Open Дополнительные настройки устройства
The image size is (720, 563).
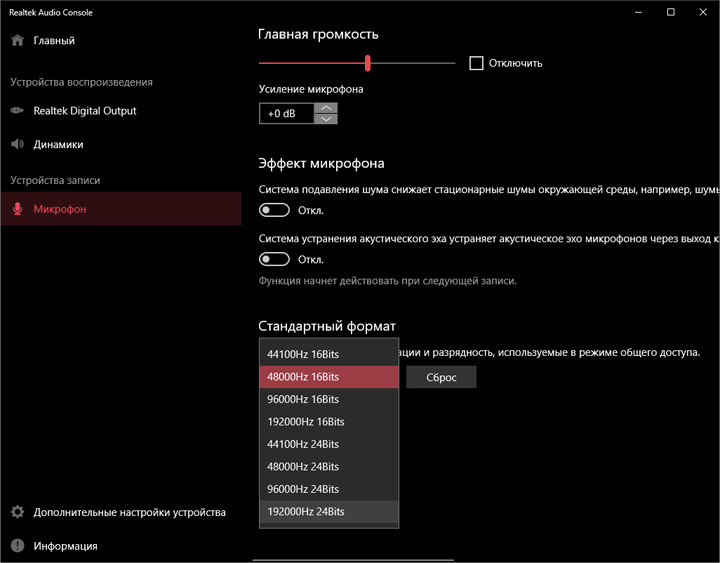(129, 512)
